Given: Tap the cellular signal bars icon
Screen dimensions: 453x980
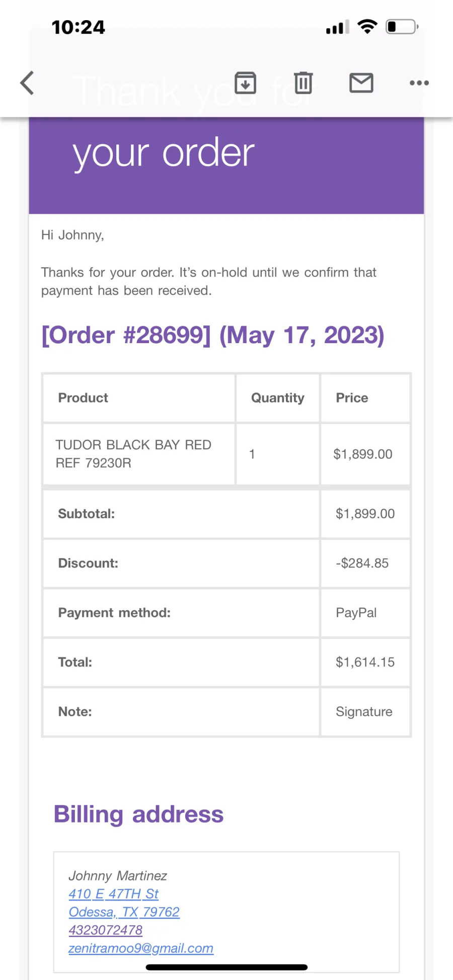Looking at the screenshot, I should [x=337, y=27].
